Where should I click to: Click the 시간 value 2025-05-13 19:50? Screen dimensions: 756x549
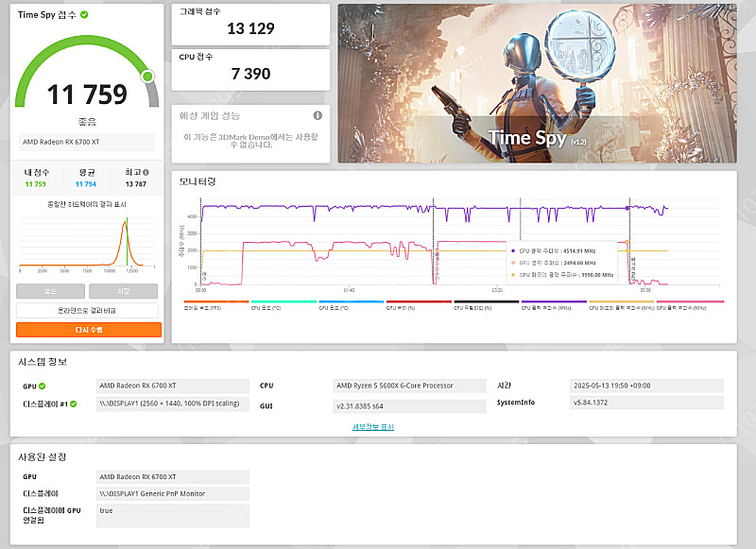click(x=646, y=386)
